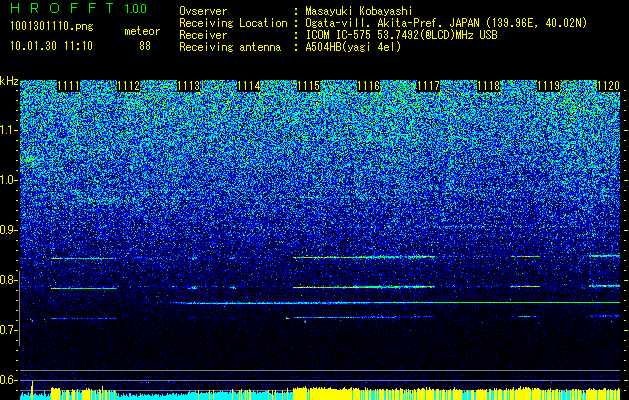
Task: Click the Receiving Location field label
Action: 233,23
